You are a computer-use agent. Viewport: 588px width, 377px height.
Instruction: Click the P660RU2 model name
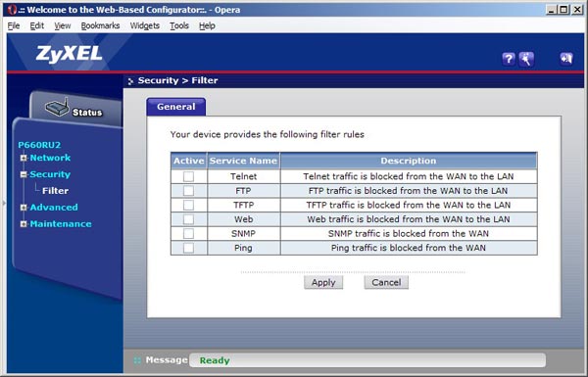click(x=39, y=145)
